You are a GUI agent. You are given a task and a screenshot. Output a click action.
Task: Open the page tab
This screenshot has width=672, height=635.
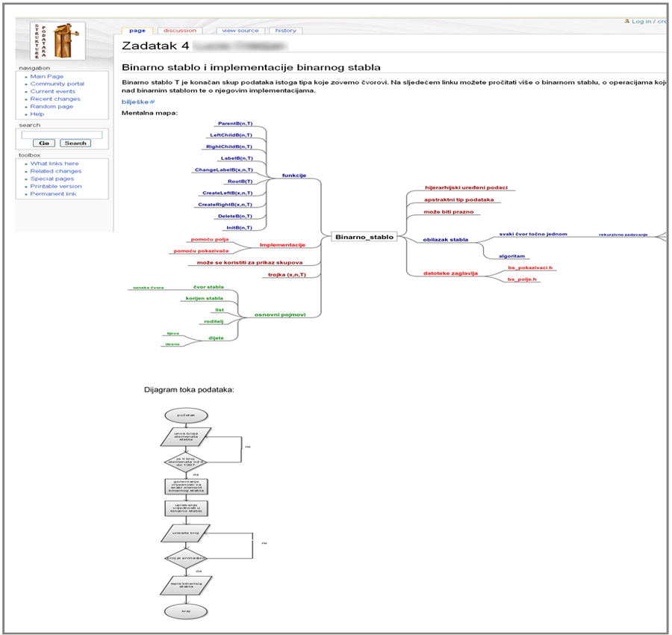pyautogui.click(x=137, y=31)
